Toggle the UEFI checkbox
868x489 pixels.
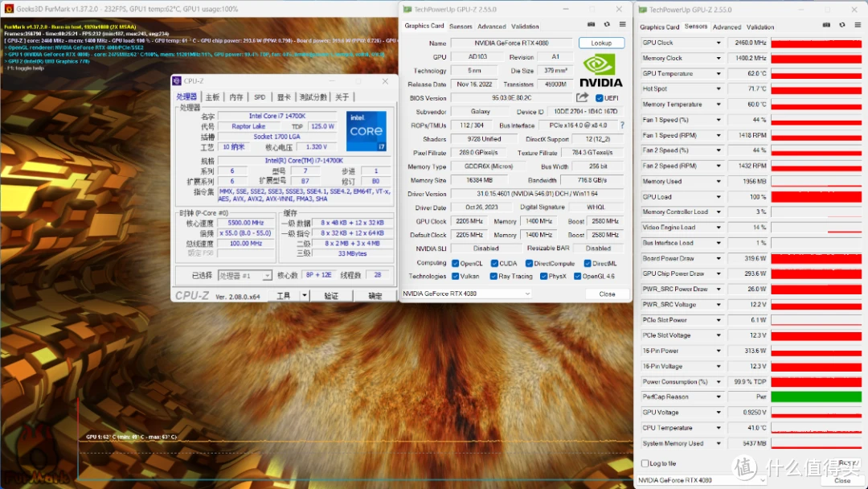coord(599,98)
